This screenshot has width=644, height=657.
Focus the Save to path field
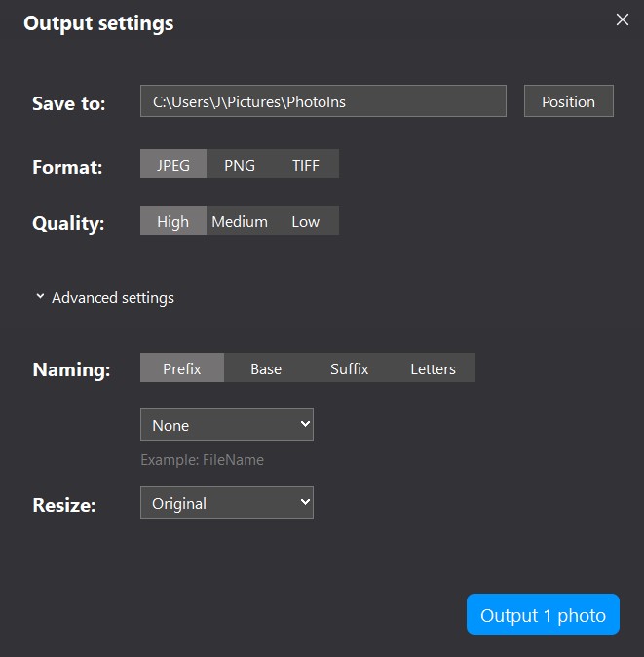coord(323,101)
